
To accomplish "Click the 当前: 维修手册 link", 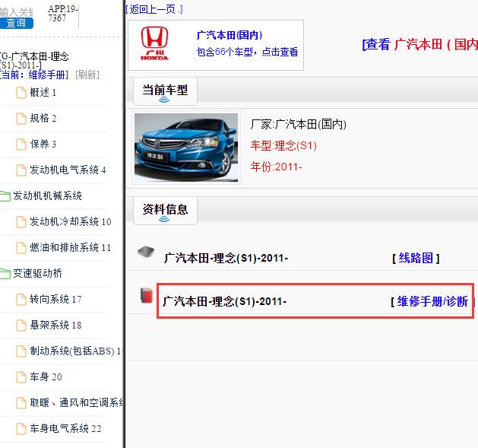I will click(x=34, y=75).
